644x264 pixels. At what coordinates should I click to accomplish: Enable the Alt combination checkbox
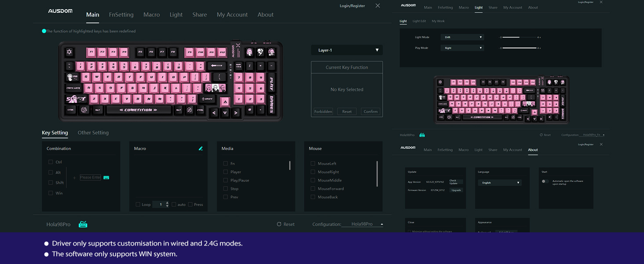[51, 172]
